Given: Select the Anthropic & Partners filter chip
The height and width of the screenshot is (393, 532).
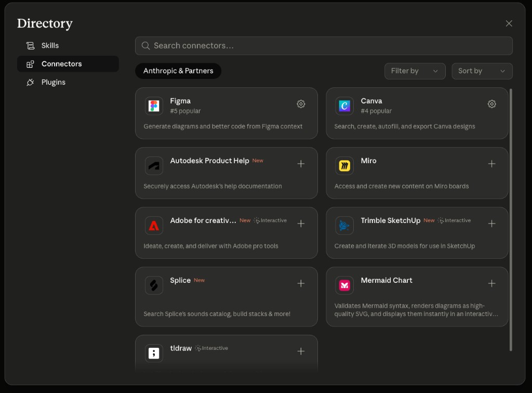Looking at the screenshot, I should click(178, 71).
